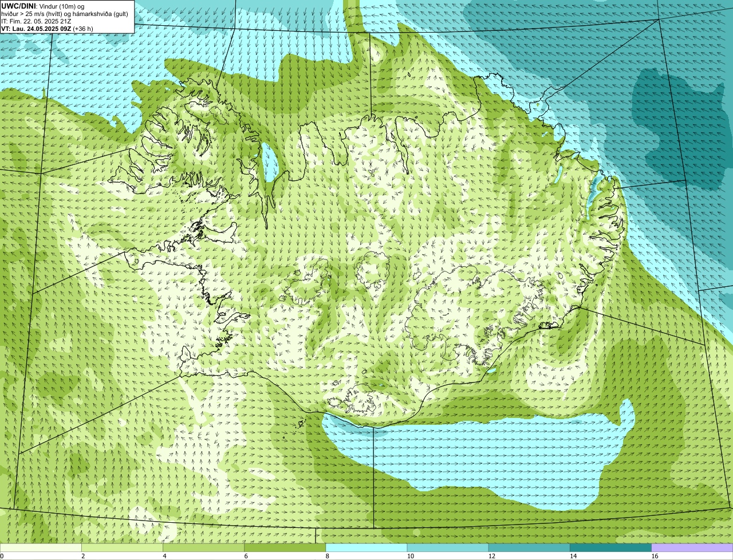Pick the 12–14 m/s teal legend swatch
The image size is (733, 560).
529,548
